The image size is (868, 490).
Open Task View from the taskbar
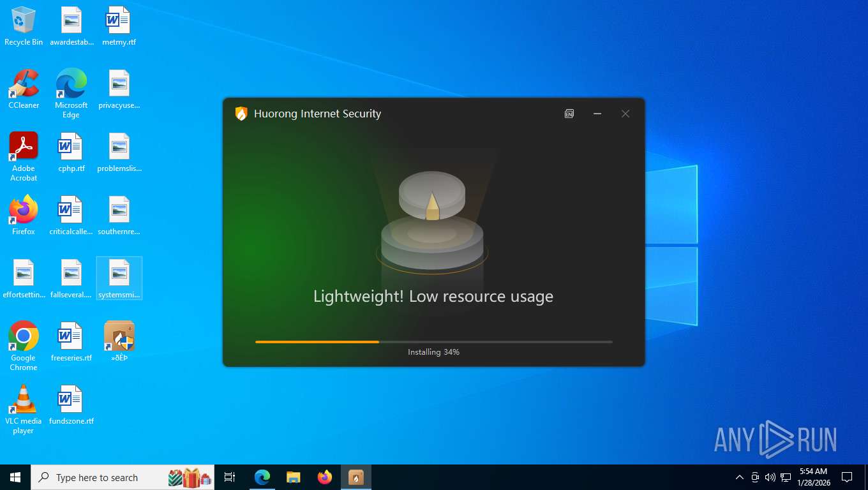[230, 477]
